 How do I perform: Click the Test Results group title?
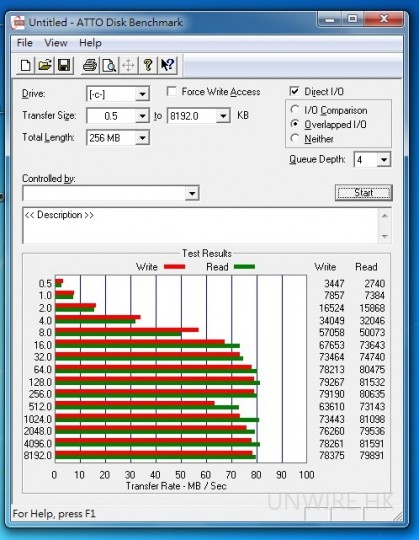coord(207,253)
